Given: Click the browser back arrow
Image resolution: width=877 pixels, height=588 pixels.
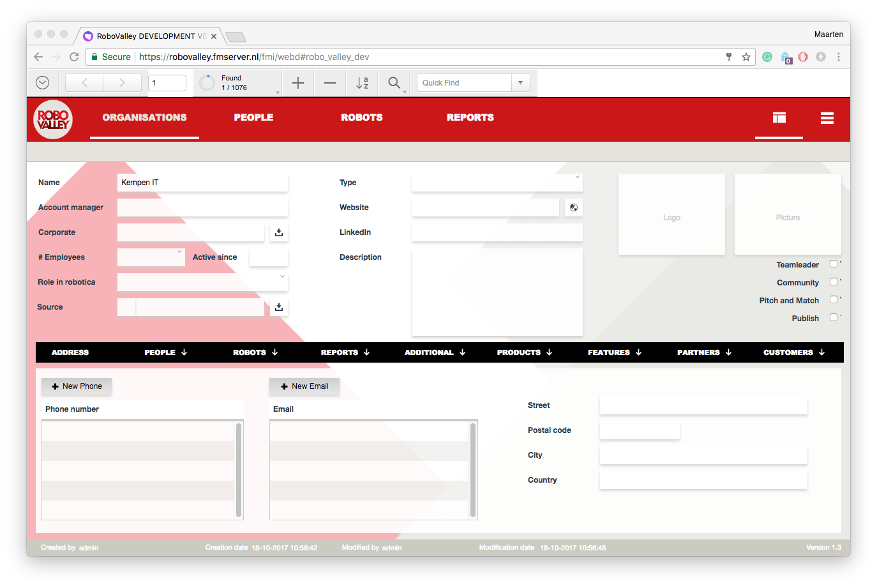Looking at the screenshot, I should point(38,57).
